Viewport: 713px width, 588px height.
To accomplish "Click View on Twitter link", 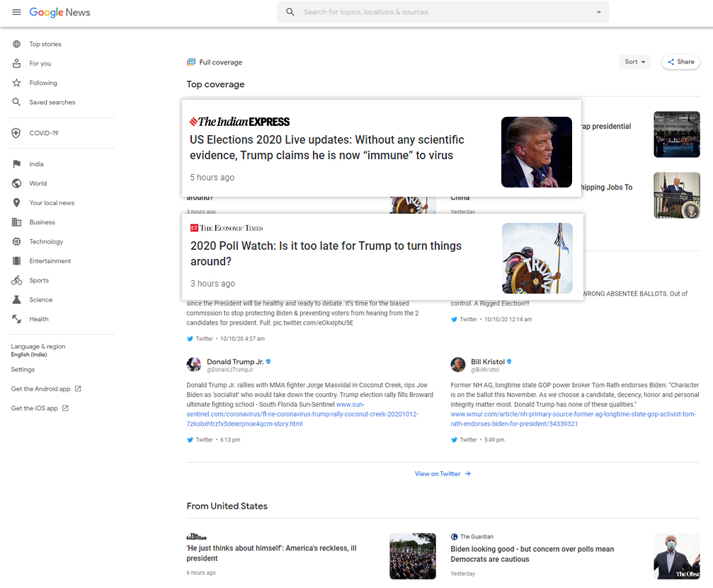I will (443, 473).
